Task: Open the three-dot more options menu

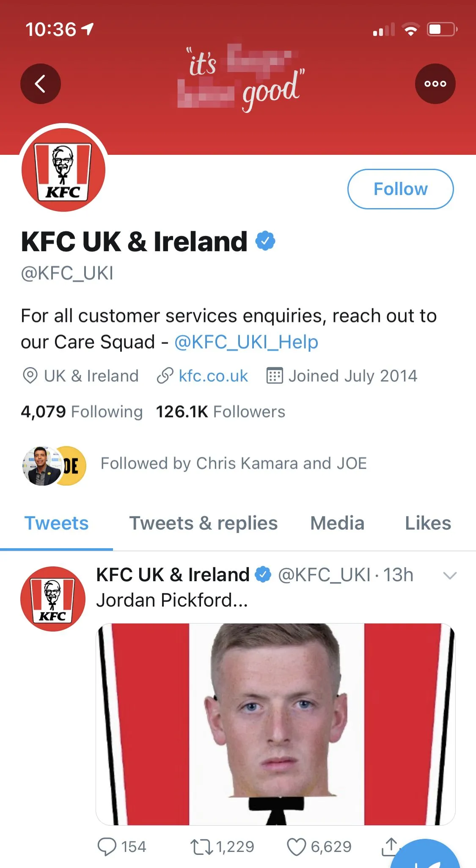Action: point(435,84)
